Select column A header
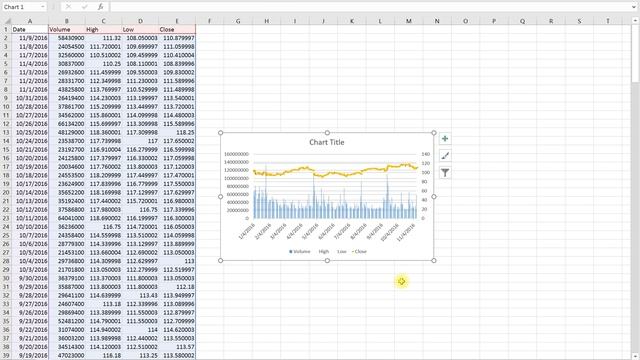The width and height of the screenshot is (640, 360). pyautogui.click(x=30, y=21)
